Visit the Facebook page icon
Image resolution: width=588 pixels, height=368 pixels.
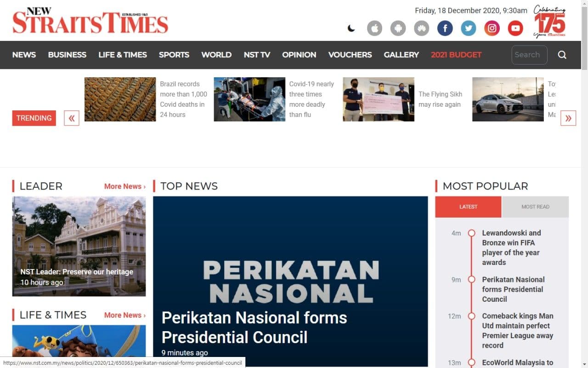coord(445,29)
